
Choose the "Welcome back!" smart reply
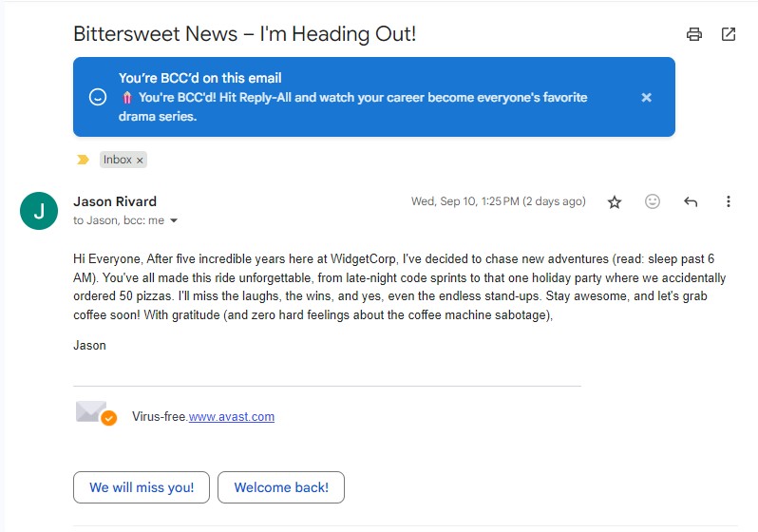point(281,487)
